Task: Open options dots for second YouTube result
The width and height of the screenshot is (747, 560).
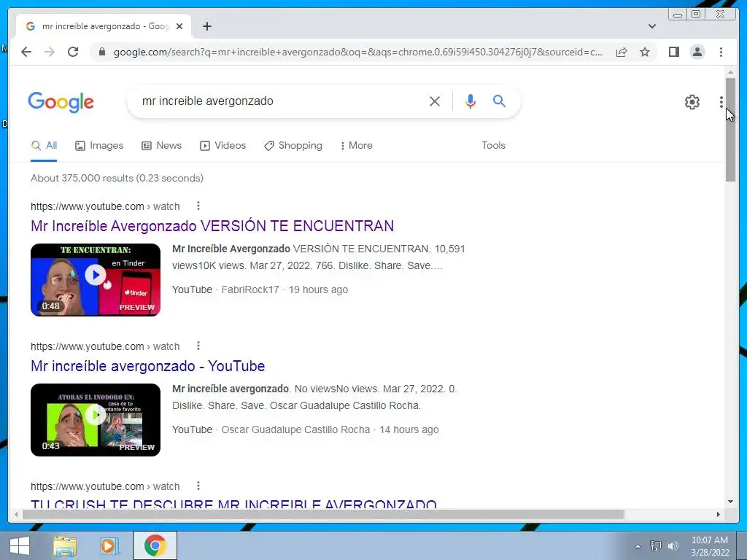Action: (198, 346)
